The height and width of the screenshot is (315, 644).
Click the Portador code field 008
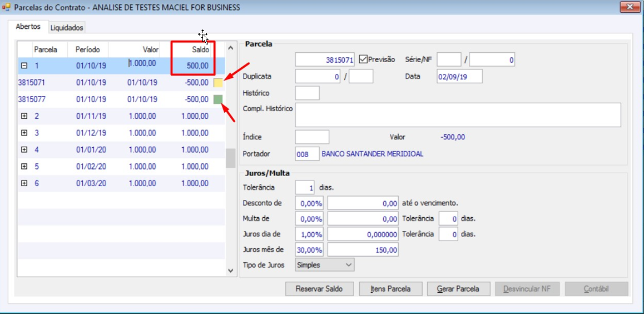click(307, 154)
